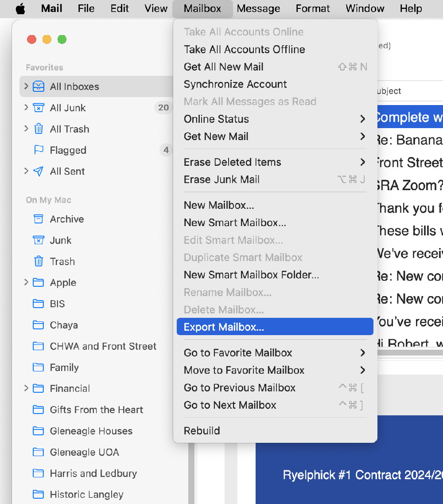Click the BIS folder icon
Viewport: 443px width, 504px height.
(x=39, y=304)
